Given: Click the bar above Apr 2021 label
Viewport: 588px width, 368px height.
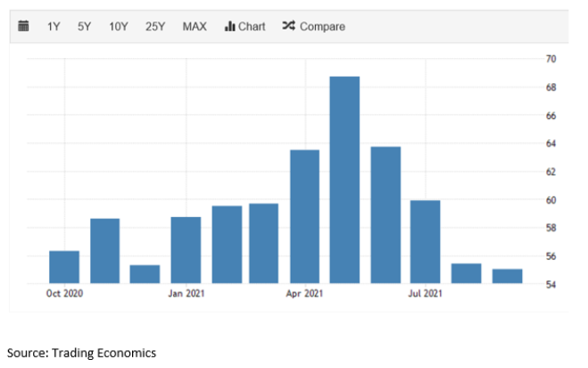Looking at the screenshot, I should pos(305,217).
